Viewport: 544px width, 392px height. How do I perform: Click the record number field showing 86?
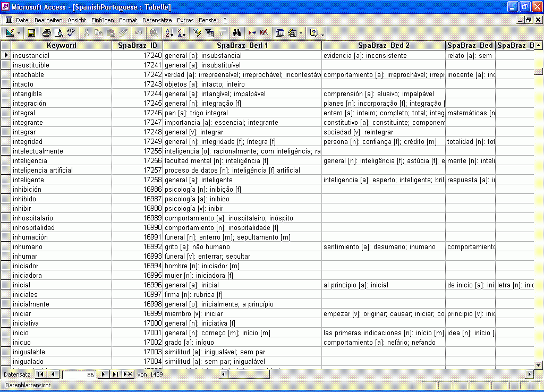click(x=79, y=374)
